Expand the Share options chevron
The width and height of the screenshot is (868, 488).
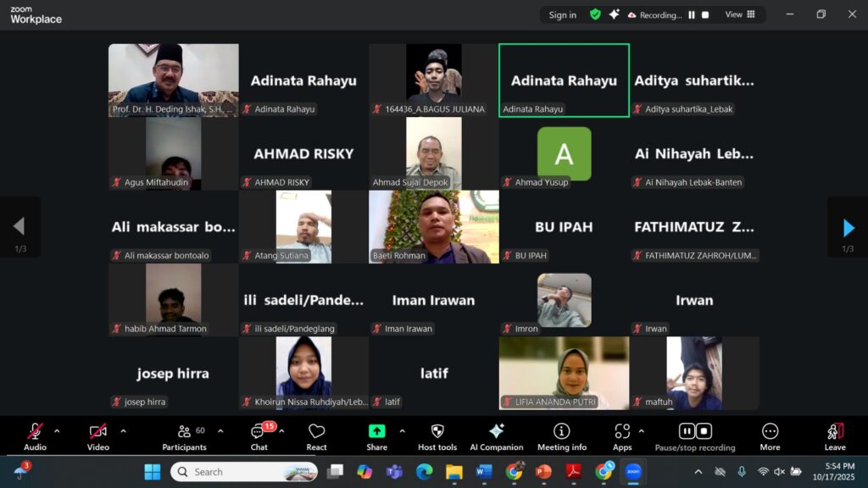point(402,431)
